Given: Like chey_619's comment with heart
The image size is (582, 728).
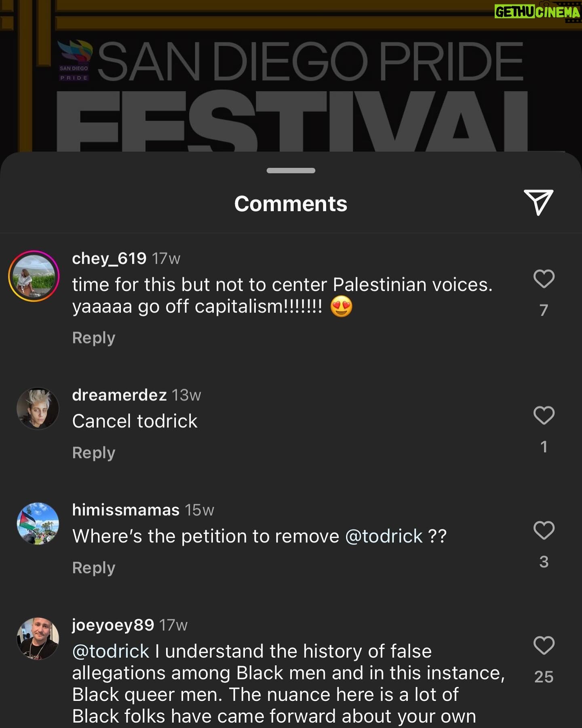Looking at the screenshot, I should (544, 279).
